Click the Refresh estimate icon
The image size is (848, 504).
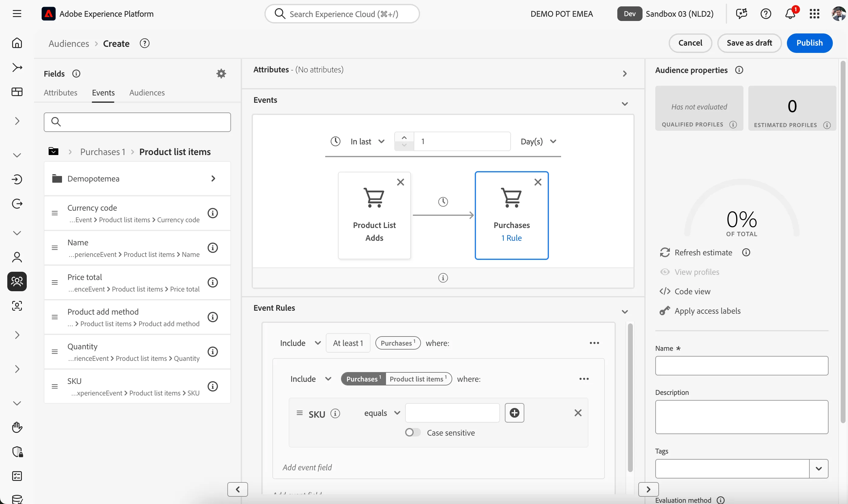pos(665,252)
